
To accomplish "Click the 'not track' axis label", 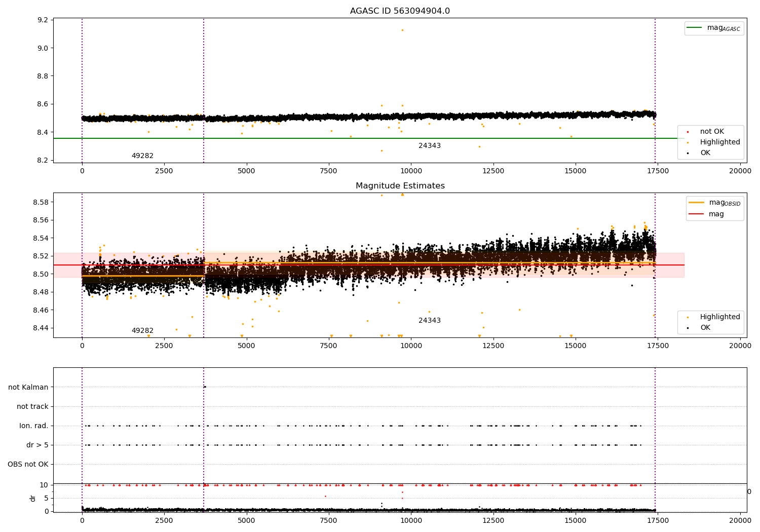I will [32, 406].
